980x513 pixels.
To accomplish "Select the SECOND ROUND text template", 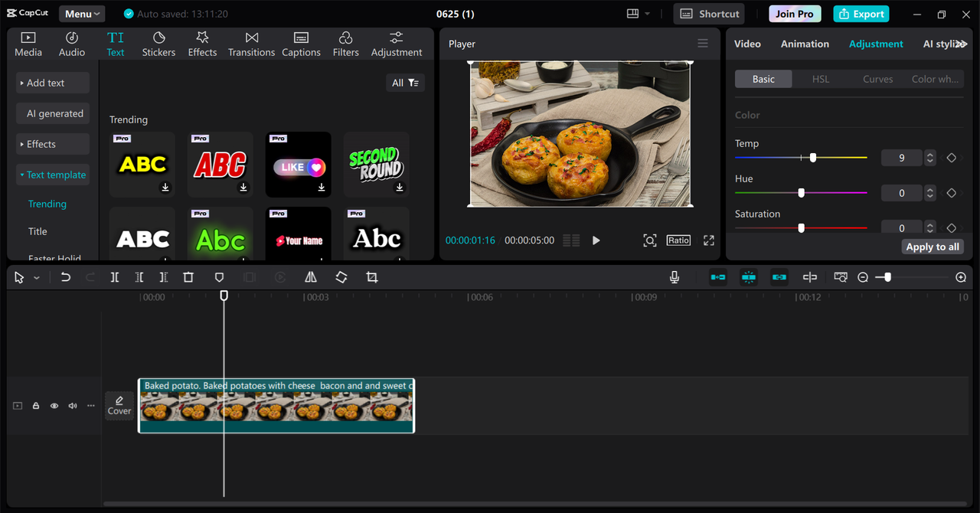I will point(377,165).
